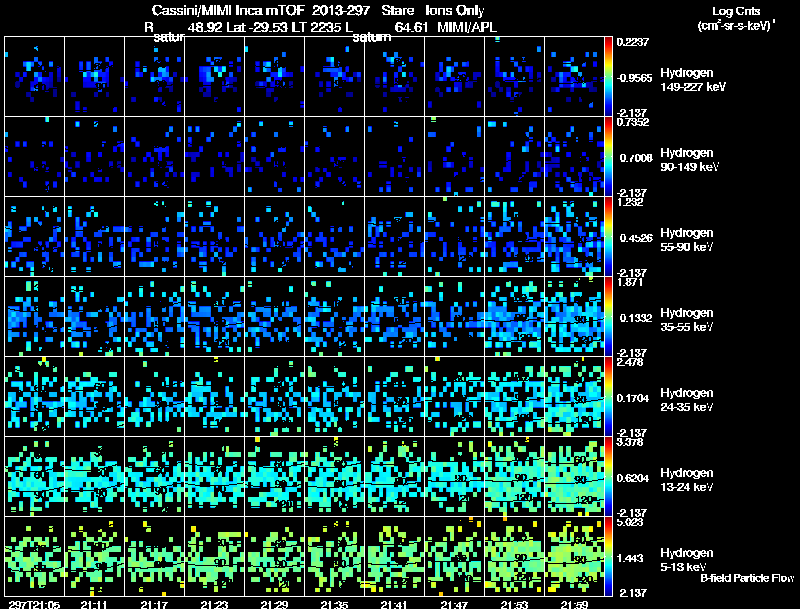The width and height of the screenshot is (800, 609).
Task: Open the 21:59 panel in the 5-13 keV row
Action: point(575,556)
